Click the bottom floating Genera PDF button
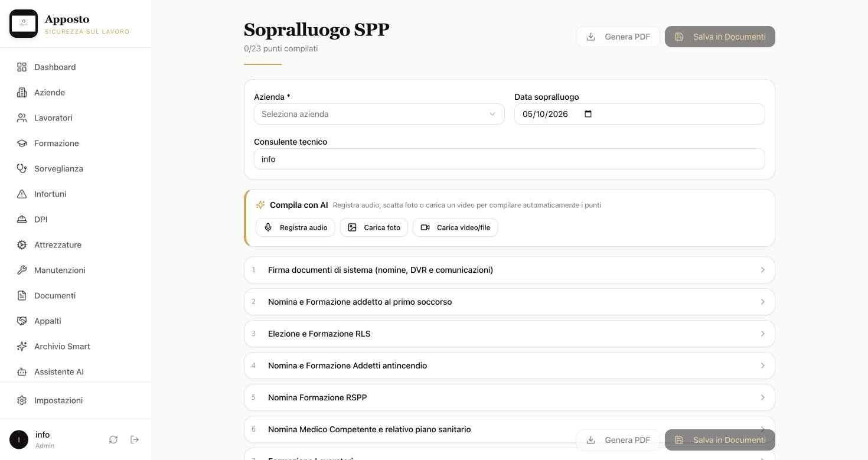This screenshot has height=460, width=868. (x=618, y=440)
